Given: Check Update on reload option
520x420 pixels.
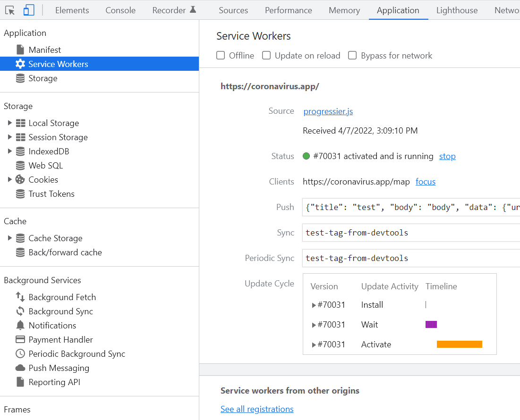Looking at the screenshot, I should pyautogui.click(x=266, y=55).
